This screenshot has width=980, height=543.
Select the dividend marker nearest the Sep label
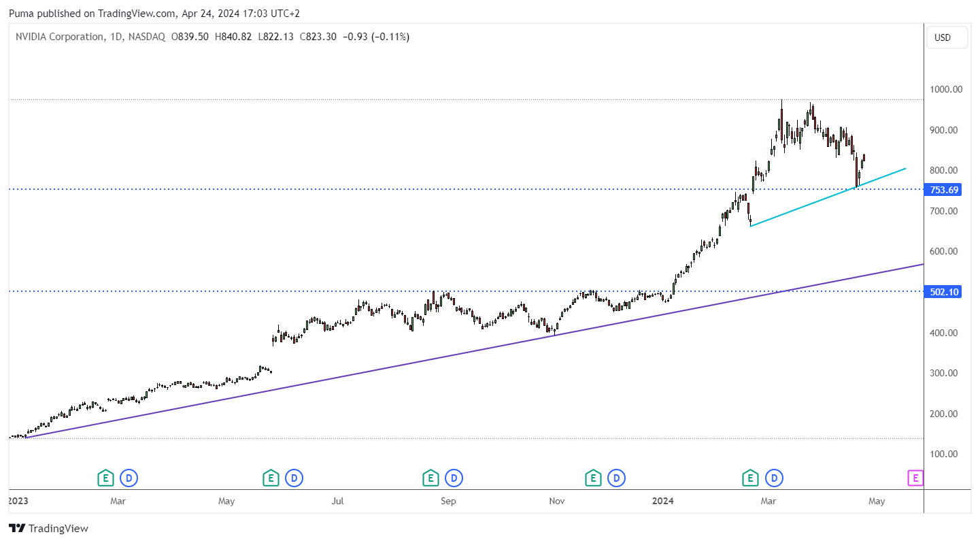point(454,478)
